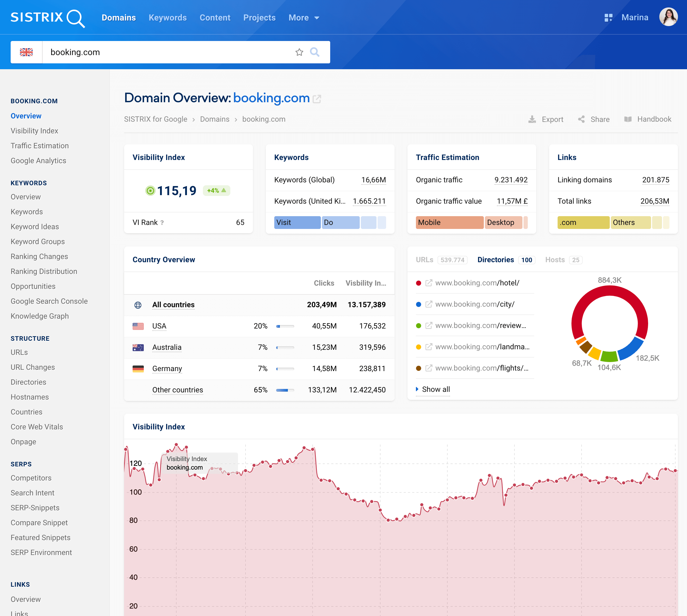
Task: Click the SISTRIX for Google breadcrumb
Action: 156,119
